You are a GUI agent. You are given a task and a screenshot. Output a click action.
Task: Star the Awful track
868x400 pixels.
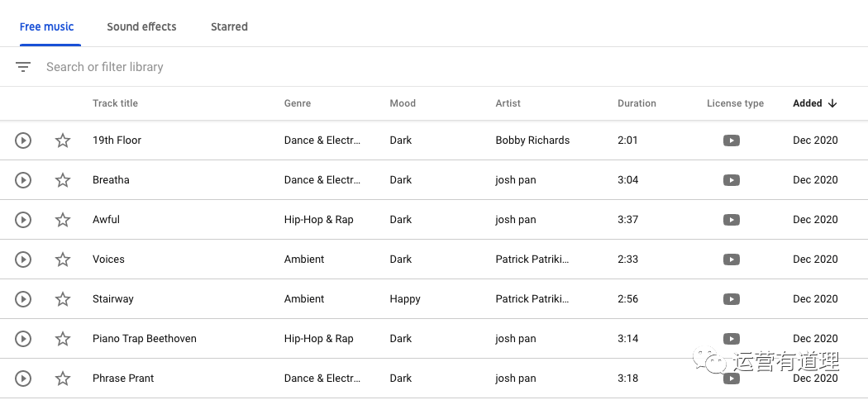(63, 220)
